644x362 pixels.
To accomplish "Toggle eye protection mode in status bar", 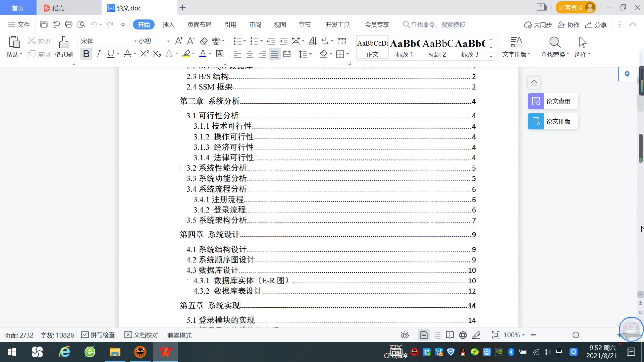I will click(x=405, y=335).
